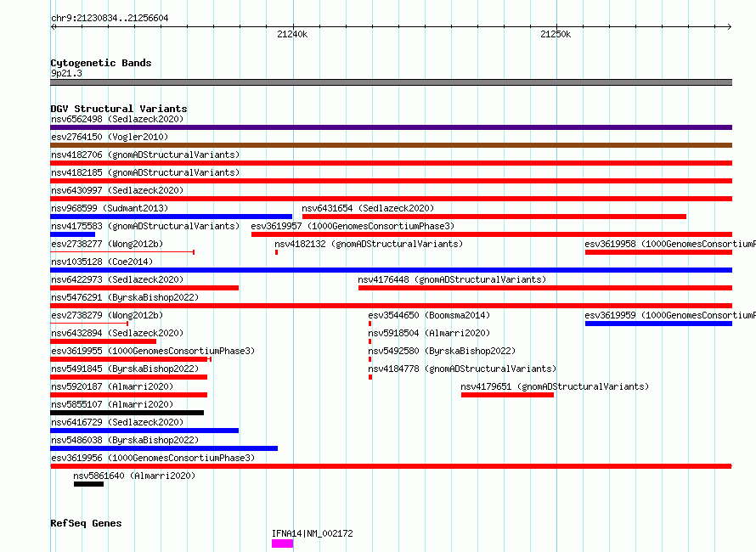
Task: Open nsv6416729 (Sedlazeck2020) label
Action: pyautogui.click(x=117, y=422)
